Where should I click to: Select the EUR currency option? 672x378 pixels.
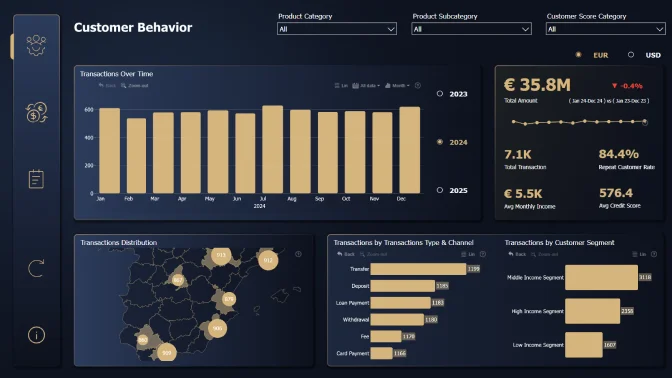click(x=579, y=55)
